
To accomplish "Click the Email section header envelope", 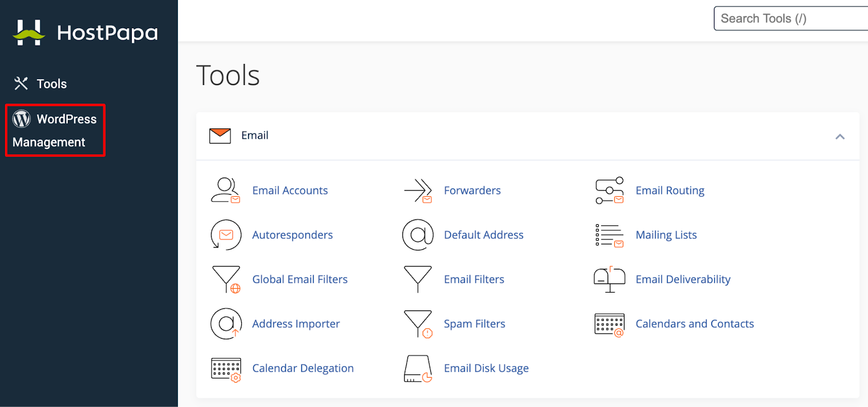I will pos(220,135).
